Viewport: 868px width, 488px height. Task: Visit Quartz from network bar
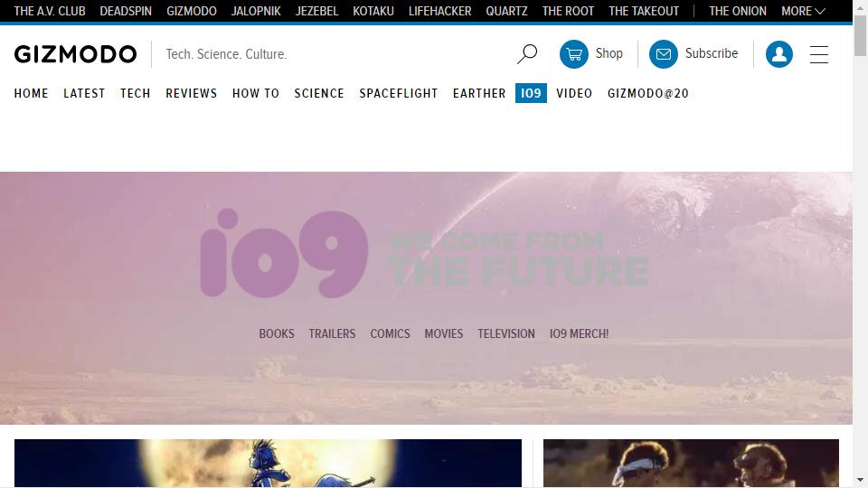[x=506, y=11]
